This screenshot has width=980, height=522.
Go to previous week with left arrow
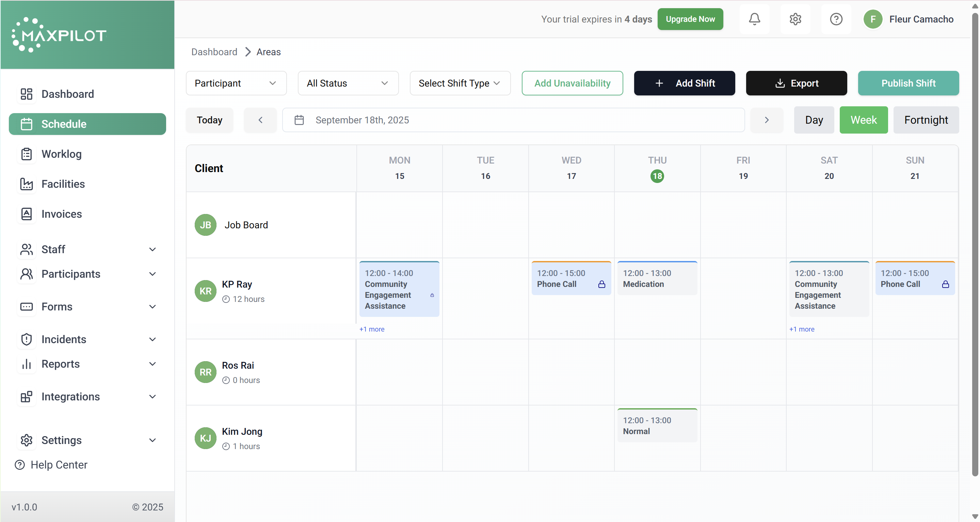260,120
